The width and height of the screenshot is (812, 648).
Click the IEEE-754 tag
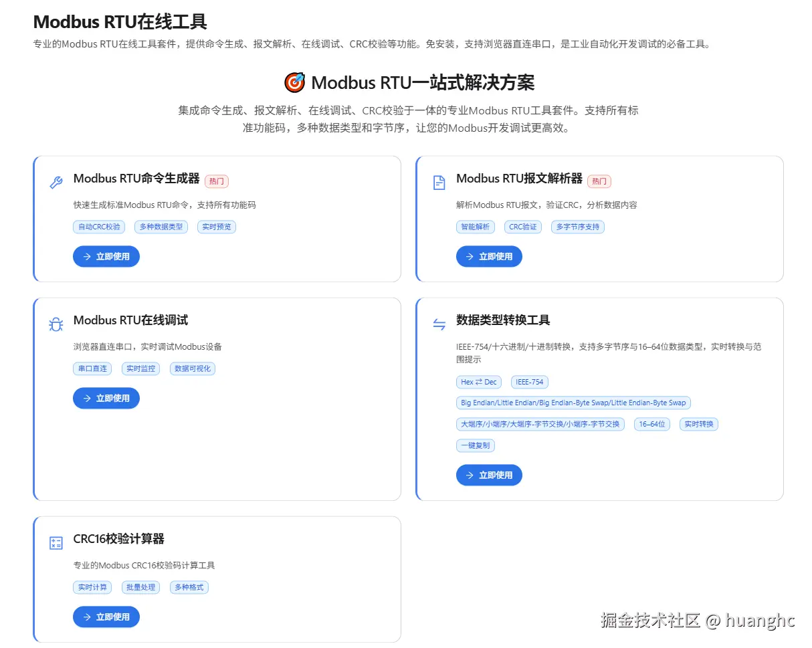click(x=530, y=382)
